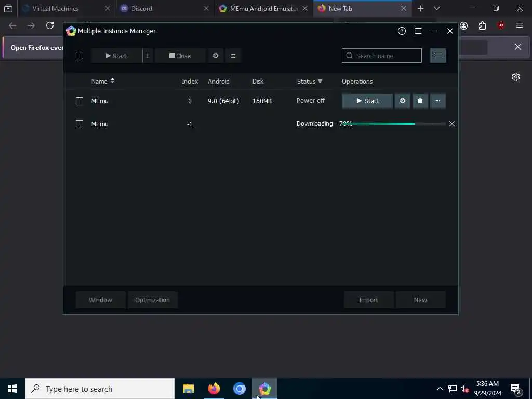Click the Disk column header
The width and height of the screenshot is (532, 399).
click(x=258, y=81)
